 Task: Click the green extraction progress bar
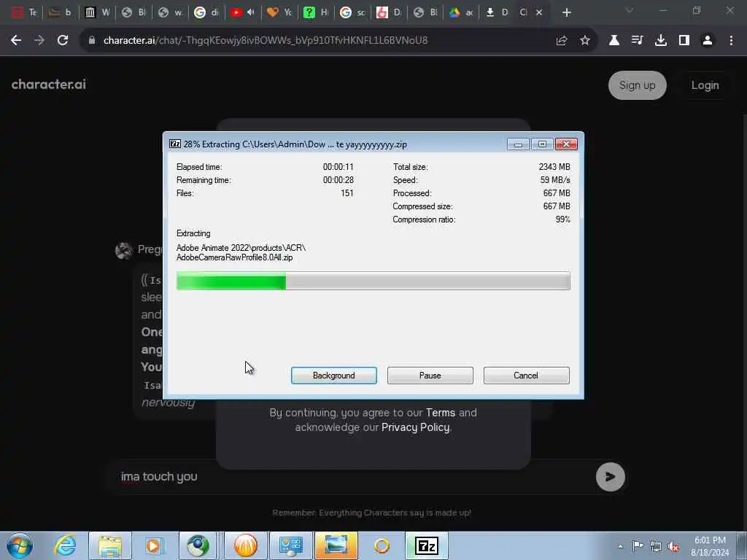click(x=373, y=281)
